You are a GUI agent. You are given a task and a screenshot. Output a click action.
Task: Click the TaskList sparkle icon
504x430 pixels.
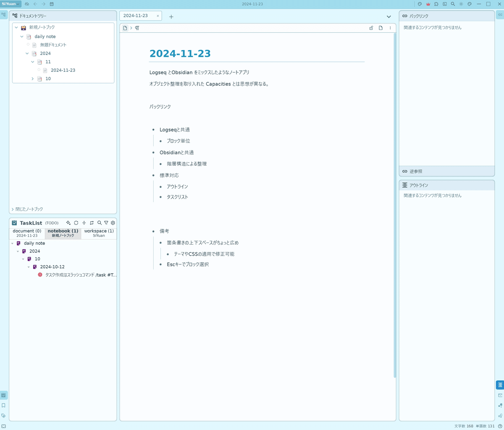(68, 223)
